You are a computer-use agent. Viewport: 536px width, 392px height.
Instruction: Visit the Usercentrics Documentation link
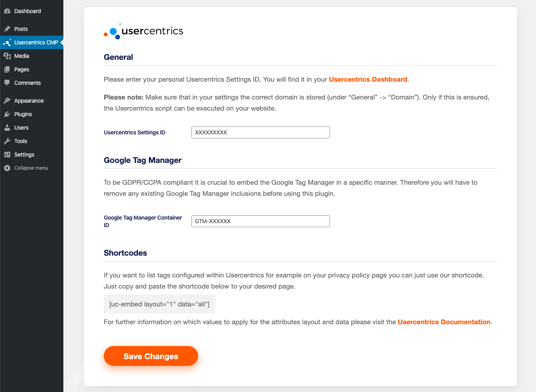[444, 322]
